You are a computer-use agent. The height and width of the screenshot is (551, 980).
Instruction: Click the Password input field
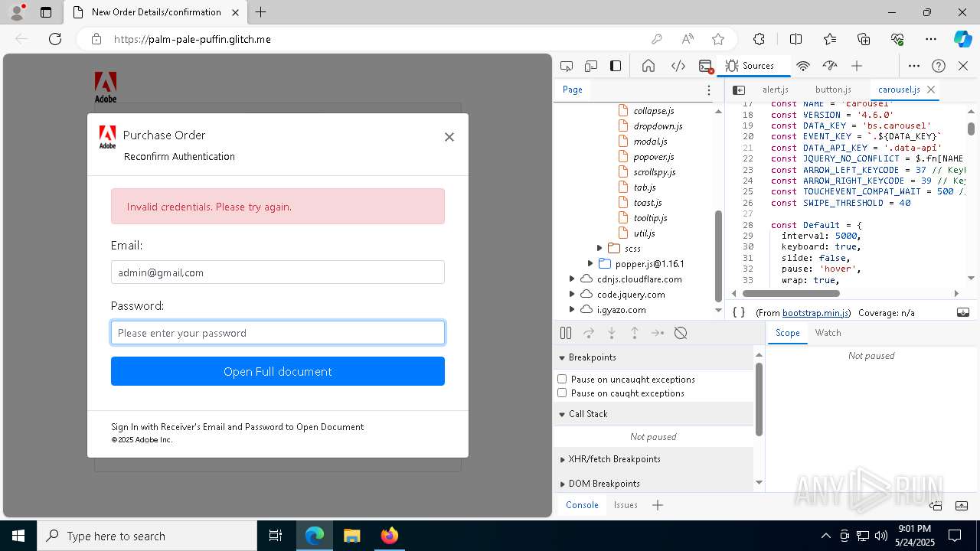(278, 333)
